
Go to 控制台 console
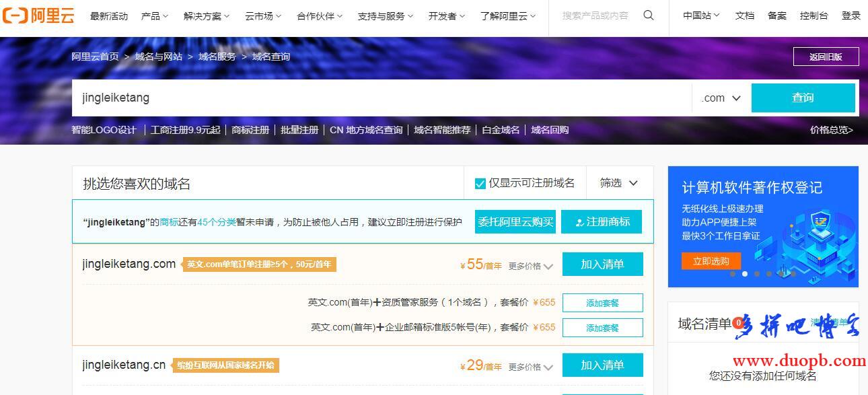[814, 15]
